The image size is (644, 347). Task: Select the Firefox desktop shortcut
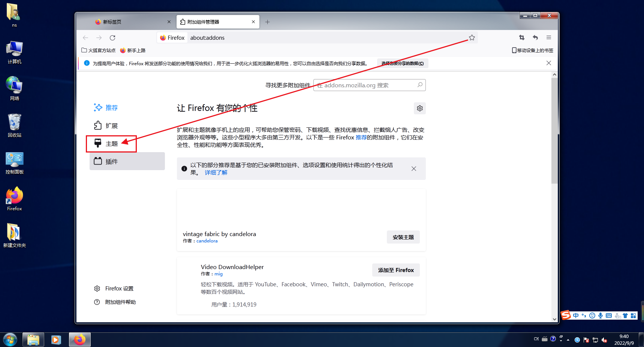[15, 199]
